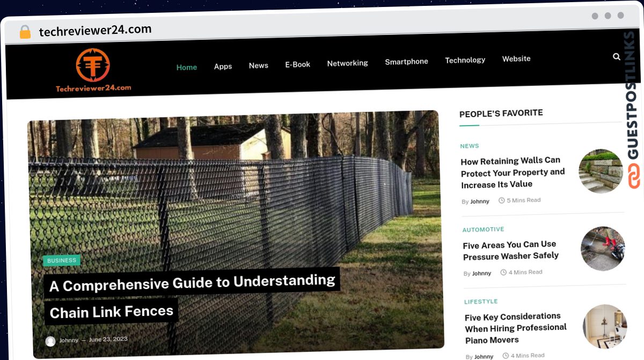This screenshot has height=360, width=644.
Task: Click the retaining wall round thumbnail
Action: [x=601, y=171]
